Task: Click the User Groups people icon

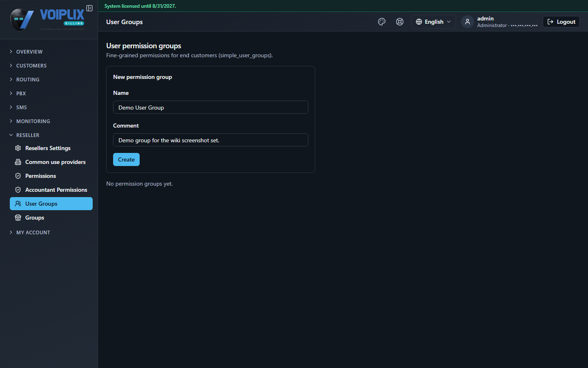Action: point(18,204)
